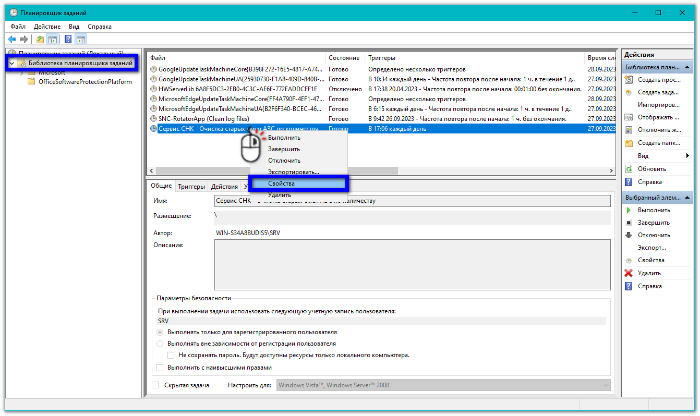
Task: Click the green Run icon in Actions
Action: (x=629, y=211)
